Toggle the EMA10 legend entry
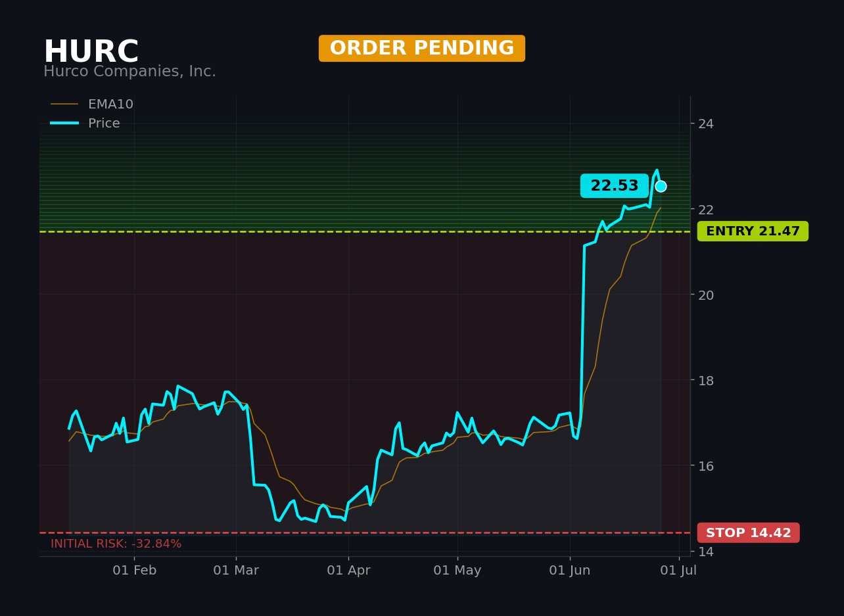This screenshot has height=616, width=844. (92, 105)
